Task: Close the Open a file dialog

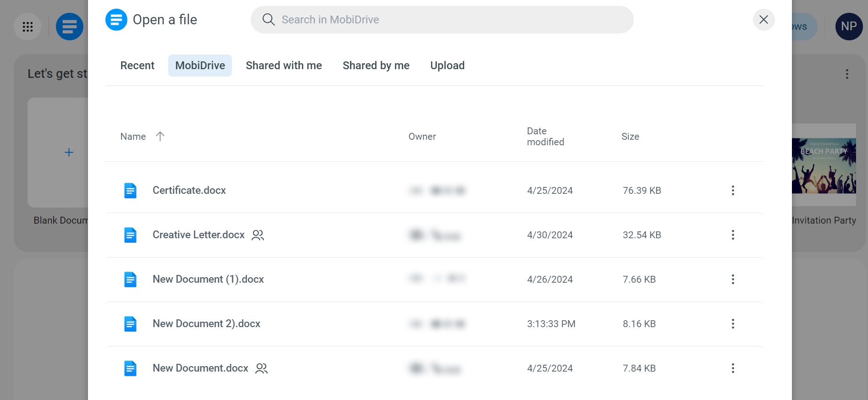Action: pyautogui.click(x=764, y=20)
